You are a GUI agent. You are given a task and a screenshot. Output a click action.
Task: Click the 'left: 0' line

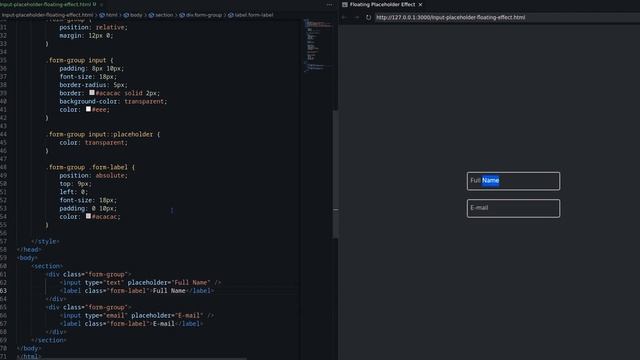(x=73, y=192)
